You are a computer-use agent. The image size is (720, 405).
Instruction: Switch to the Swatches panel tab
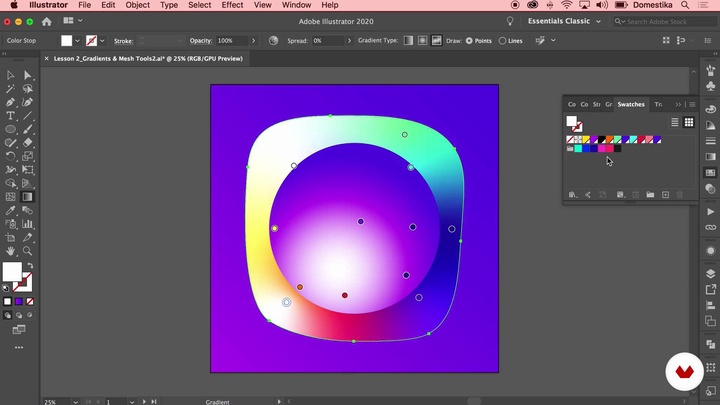tap(631, 104)
